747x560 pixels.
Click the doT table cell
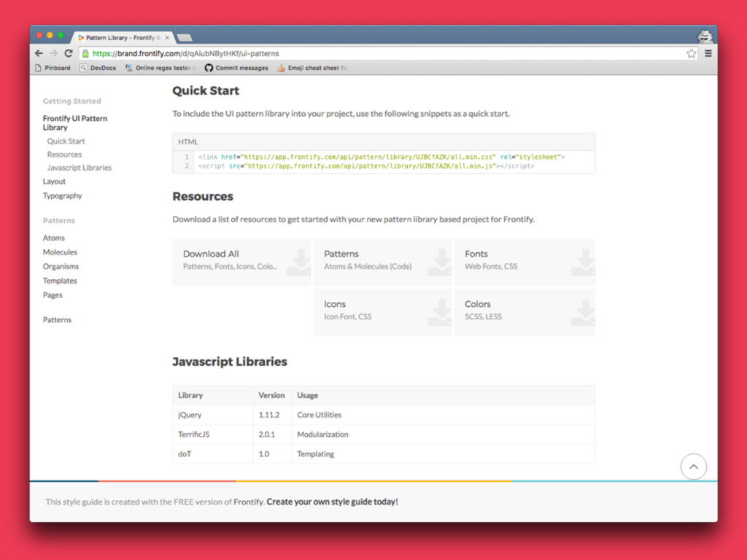[x=213, y=454]
